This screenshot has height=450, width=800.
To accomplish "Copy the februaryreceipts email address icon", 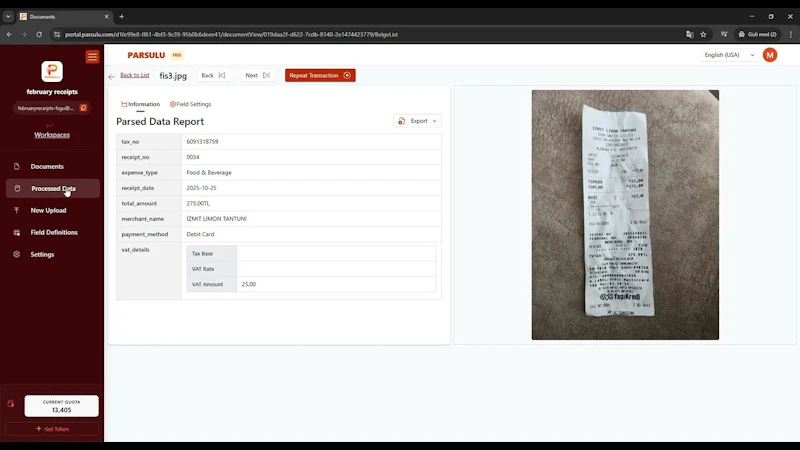I will coord(83,108).
